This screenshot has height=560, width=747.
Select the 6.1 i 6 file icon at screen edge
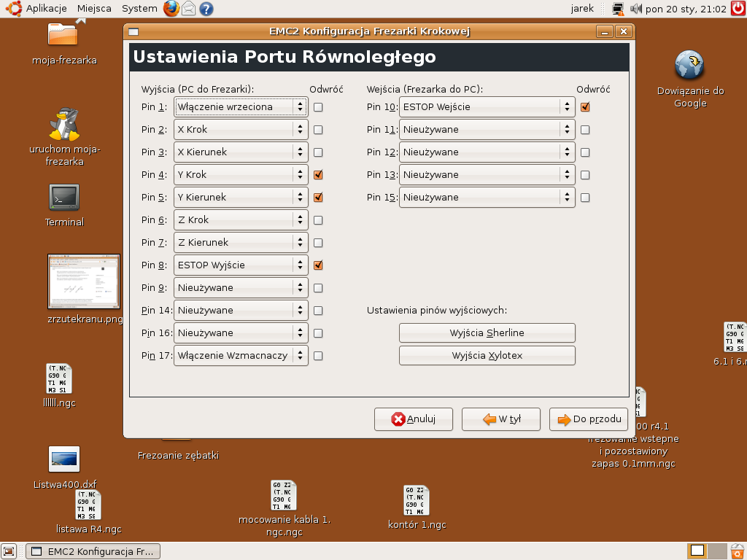point(735,337)
